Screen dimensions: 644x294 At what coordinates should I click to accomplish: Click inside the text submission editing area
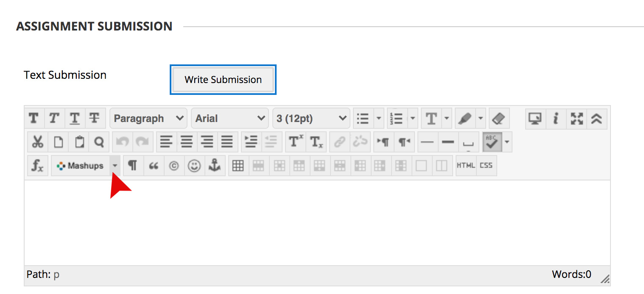click(317, 223)
